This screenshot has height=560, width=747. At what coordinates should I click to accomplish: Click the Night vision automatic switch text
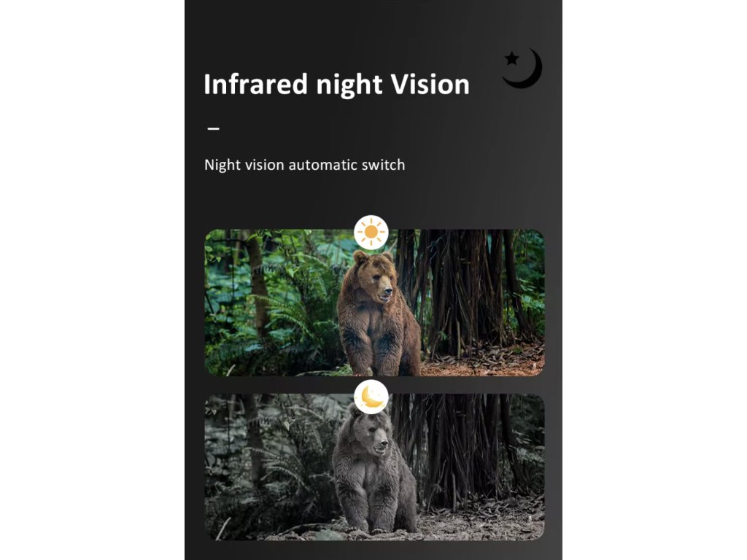304,165
